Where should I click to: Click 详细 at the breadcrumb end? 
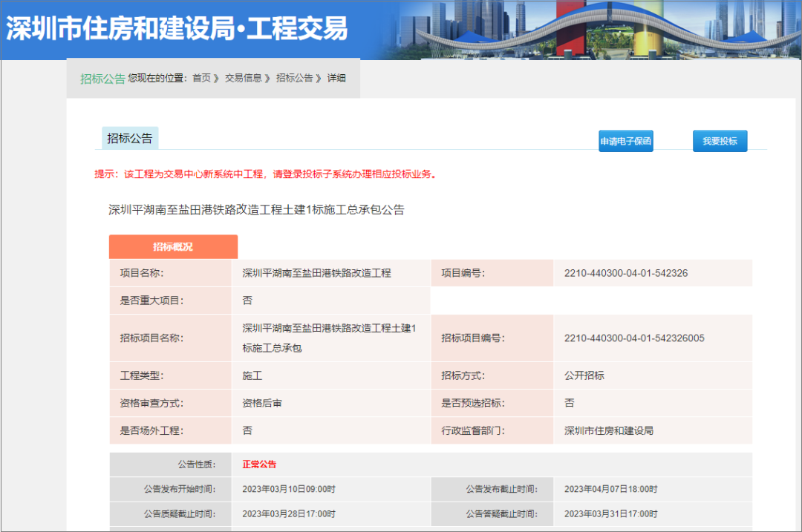336,78
